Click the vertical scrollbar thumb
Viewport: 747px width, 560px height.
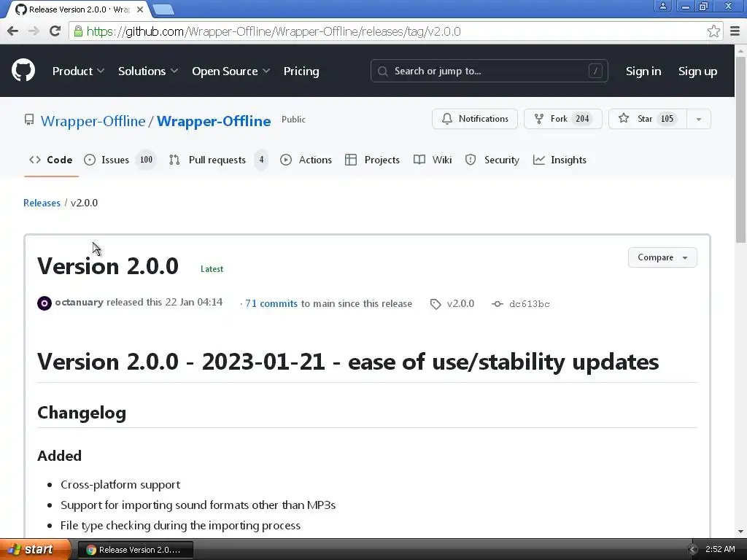(x=740, y=150)
